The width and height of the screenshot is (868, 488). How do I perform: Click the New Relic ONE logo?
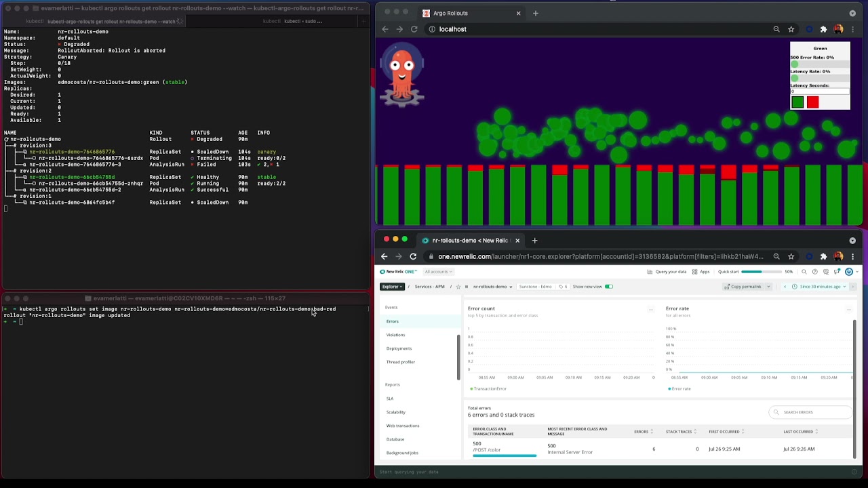[x=398, y=272]
